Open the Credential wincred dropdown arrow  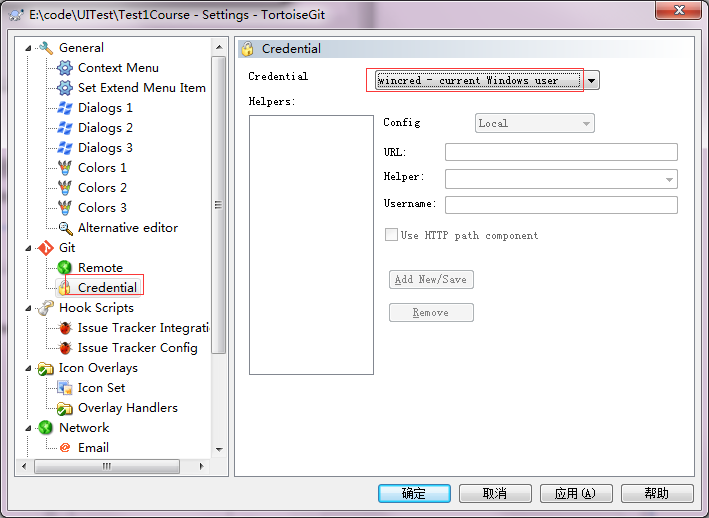click(x=591, y=80)
